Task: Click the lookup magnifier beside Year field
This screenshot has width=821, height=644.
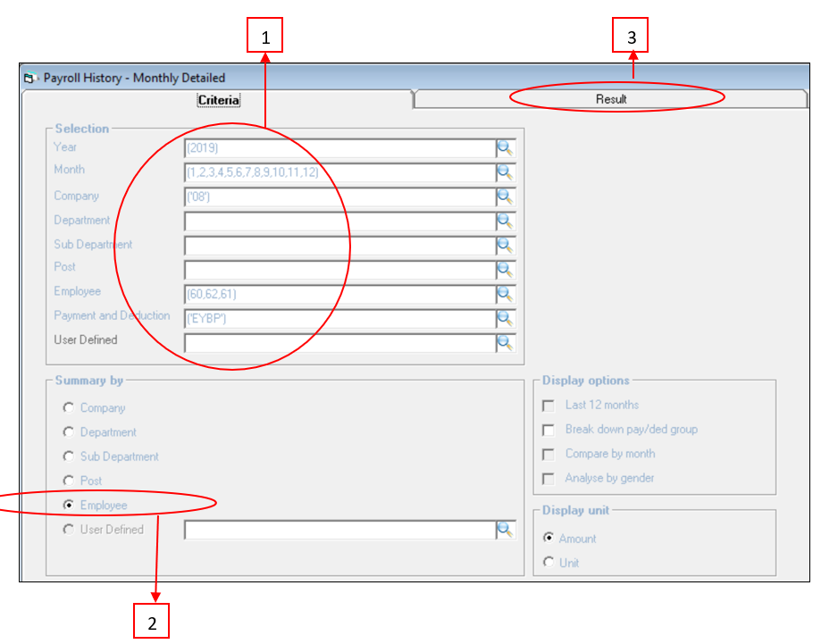Action: 506,148
